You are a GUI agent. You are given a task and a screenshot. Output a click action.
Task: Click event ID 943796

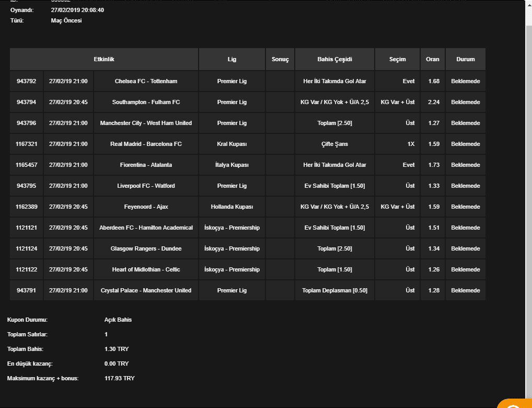pyautogui.click(x=27, y=123)
